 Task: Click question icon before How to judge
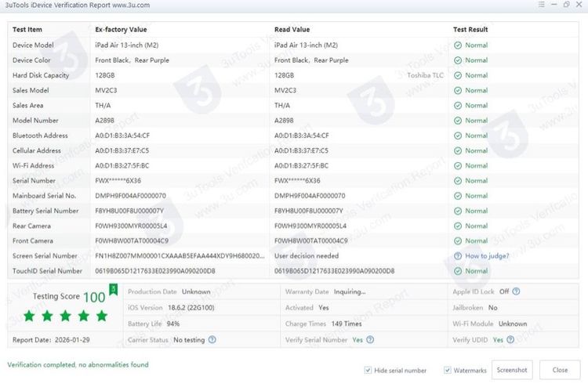click(x=458, y=256)
